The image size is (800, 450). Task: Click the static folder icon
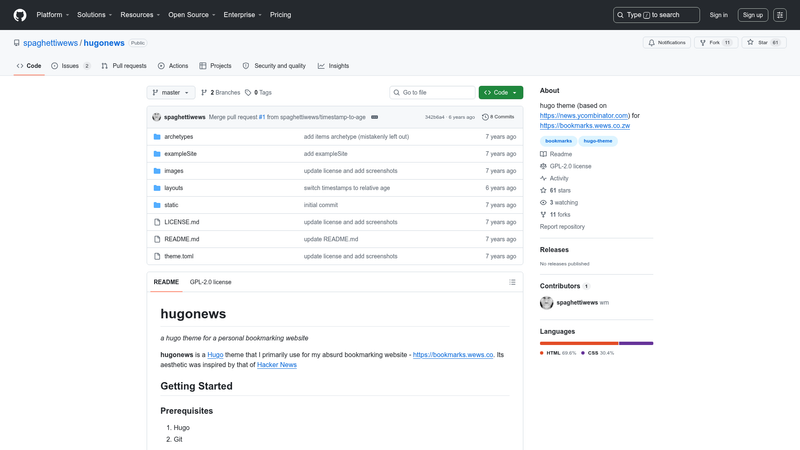pyautogui.click(x=157, y=205)
